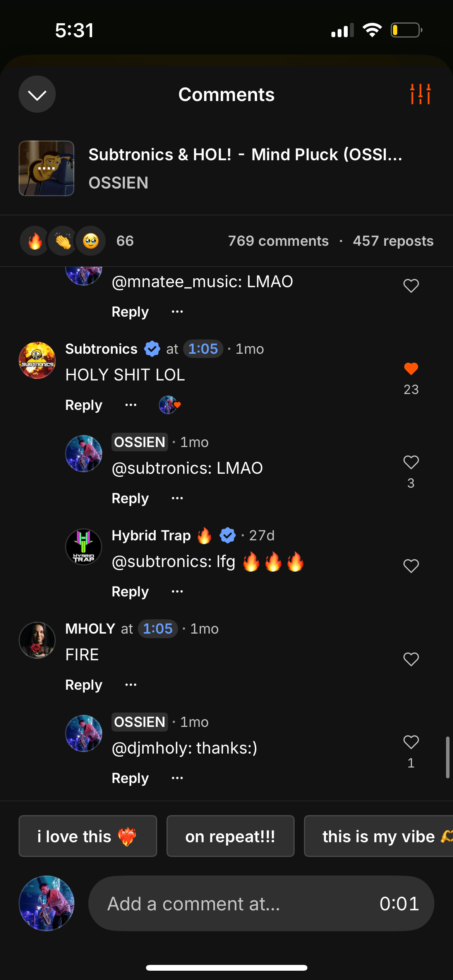Unlike Subtronics' HOLY SHIT LOL comment
This screenshot has height=980, width=453.
click(411, 369)
